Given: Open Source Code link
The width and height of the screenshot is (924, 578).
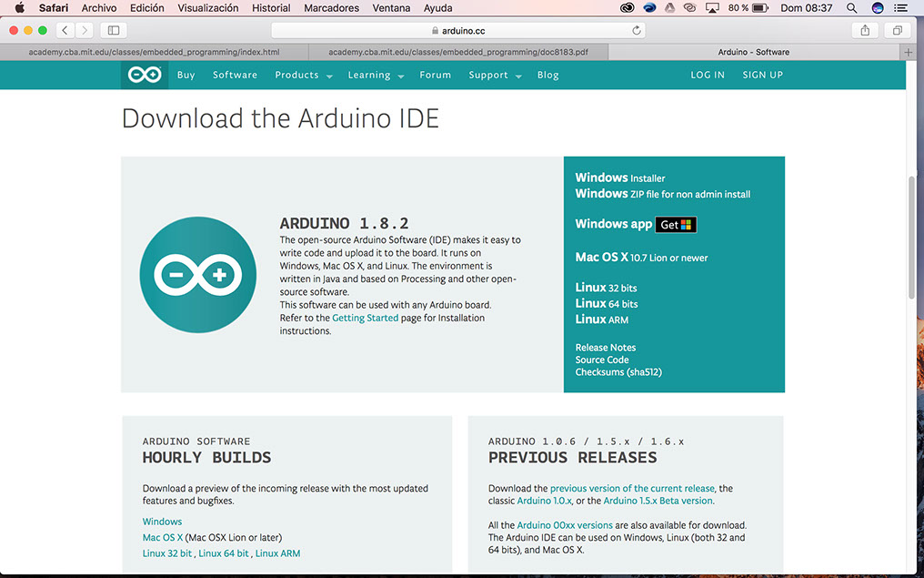Looking at the screenshot, I should 602,360.
